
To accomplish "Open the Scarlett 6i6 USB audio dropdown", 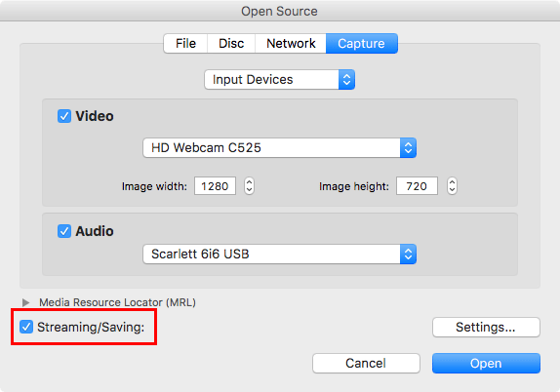I will (x=280, y=254).
